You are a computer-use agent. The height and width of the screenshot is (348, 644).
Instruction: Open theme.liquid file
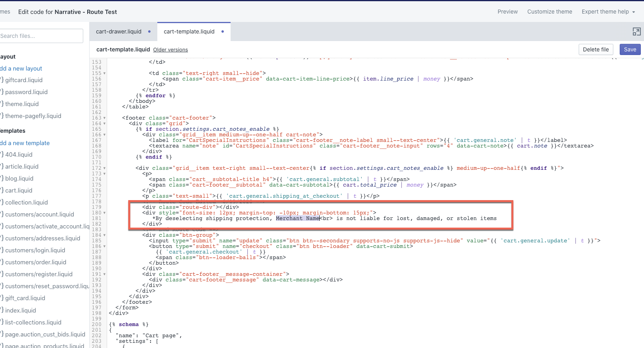coord(22,104)
